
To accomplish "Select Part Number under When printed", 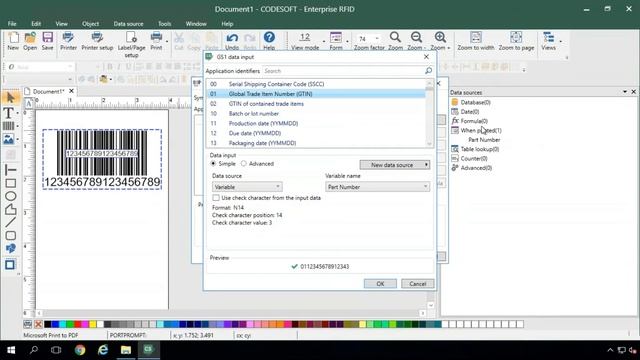I will click(x=484, y=140).
